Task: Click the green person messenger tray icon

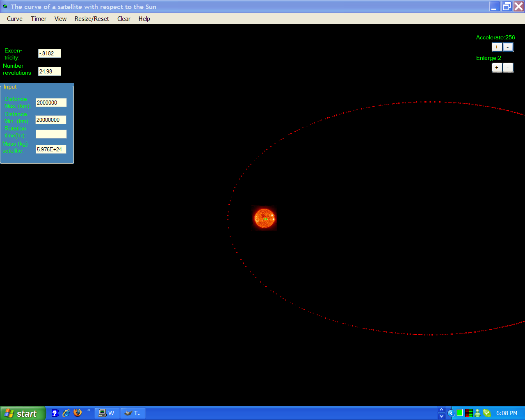Action: (x=477, y=413)
